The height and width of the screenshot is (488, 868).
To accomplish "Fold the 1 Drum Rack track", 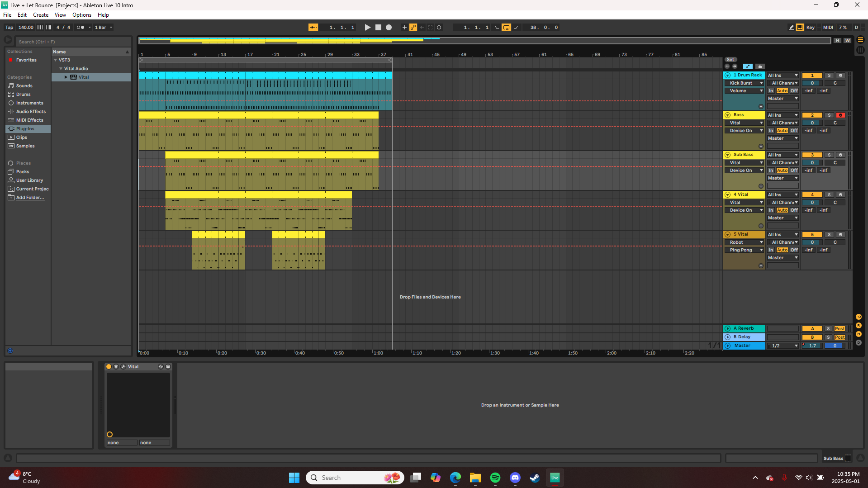I will click(x=728, y=76).
